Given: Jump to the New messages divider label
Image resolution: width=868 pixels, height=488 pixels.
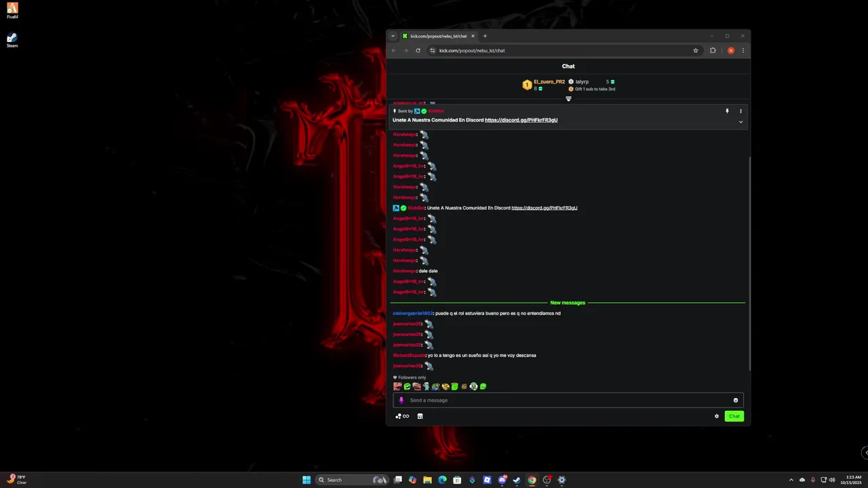Looking at the screenshot, I should coord(568,303).
